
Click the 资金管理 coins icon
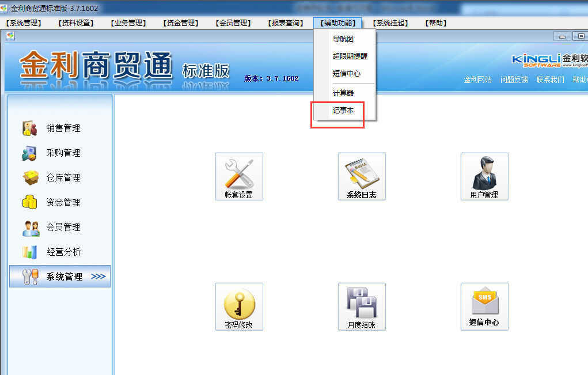click(x=29, y=202)
